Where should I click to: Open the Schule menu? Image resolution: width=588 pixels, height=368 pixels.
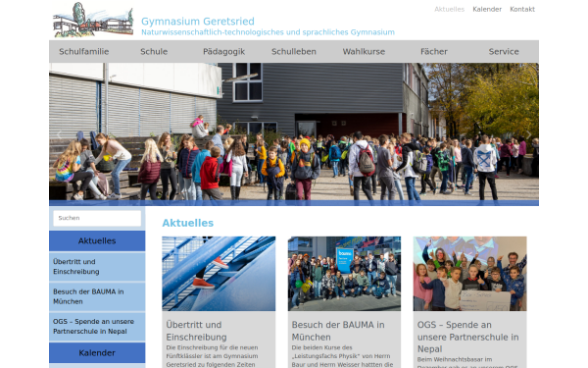pos(154,52)
